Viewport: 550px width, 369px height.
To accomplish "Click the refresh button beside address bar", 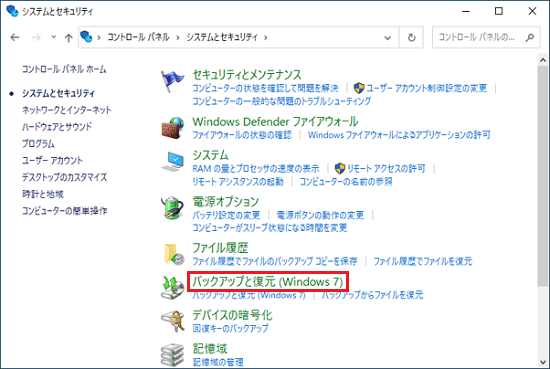I will click(411, 37).
